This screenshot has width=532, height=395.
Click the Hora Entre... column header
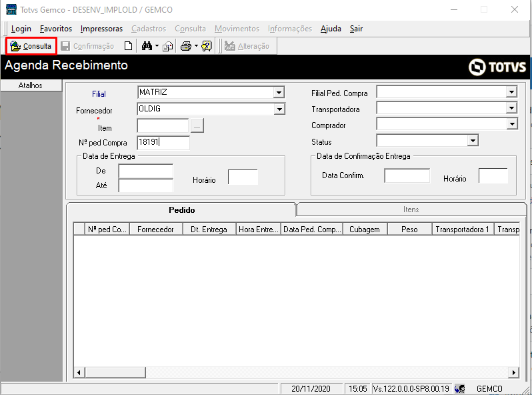259,230
